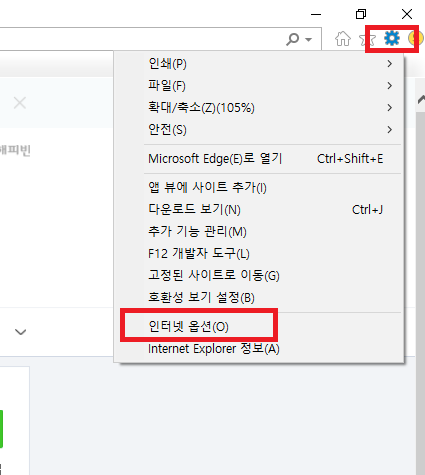This screenshot has height=475, width=425.
Task: Open 인터넷 옵션(O)
Action: point(259,326)
